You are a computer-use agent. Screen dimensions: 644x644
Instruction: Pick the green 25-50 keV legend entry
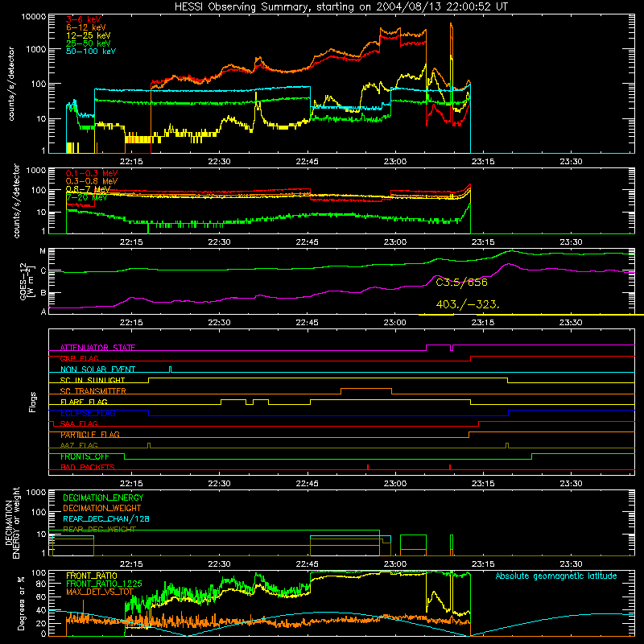coord(89,43)
